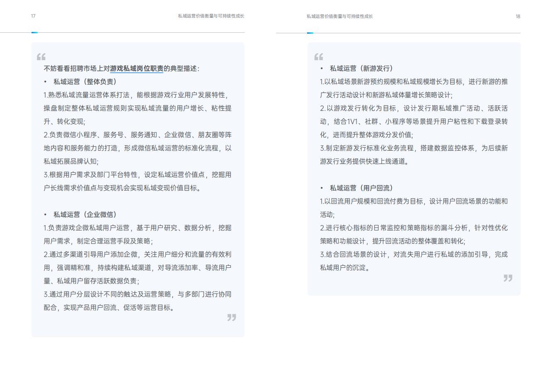Click line starting 2.通过多渠道引导用户添加企微
Screen dimensions: 552x392
pyautogui.click(x=137, y=255)
